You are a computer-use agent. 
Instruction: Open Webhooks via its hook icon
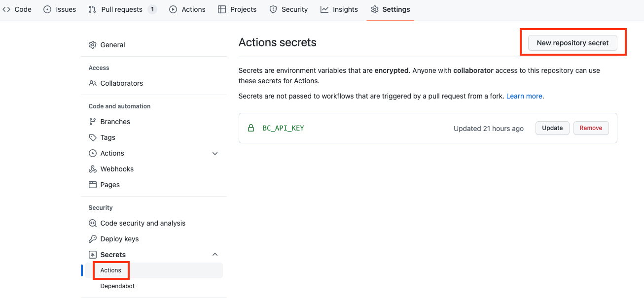pos(93,169)
